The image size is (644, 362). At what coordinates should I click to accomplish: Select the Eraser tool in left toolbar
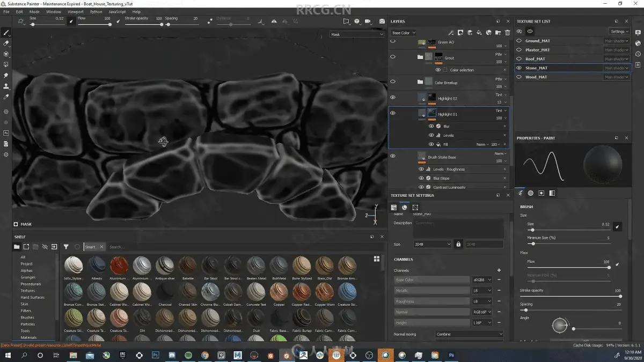tap(6, 43)
